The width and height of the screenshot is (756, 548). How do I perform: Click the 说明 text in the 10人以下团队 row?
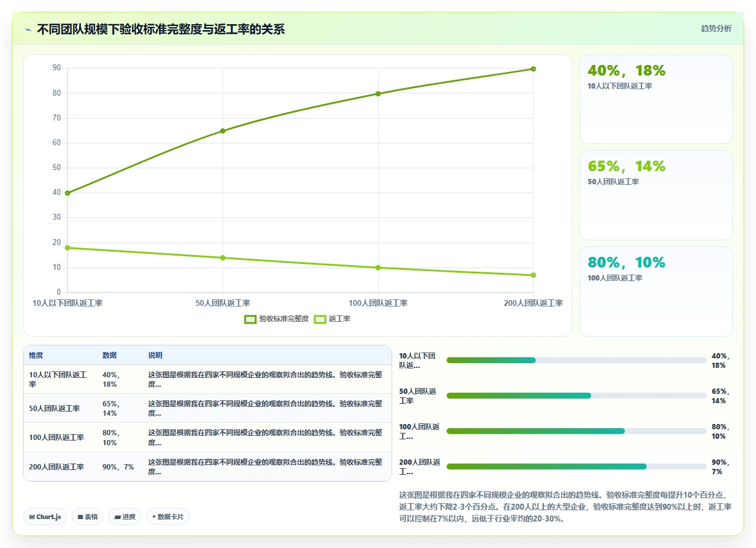265,379
